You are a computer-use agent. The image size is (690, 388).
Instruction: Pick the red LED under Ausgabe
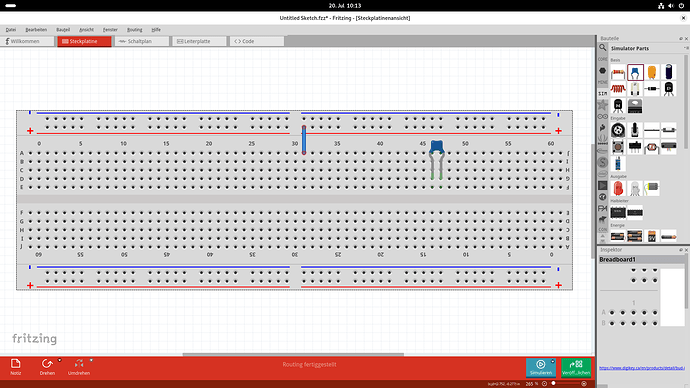(618, 188)
